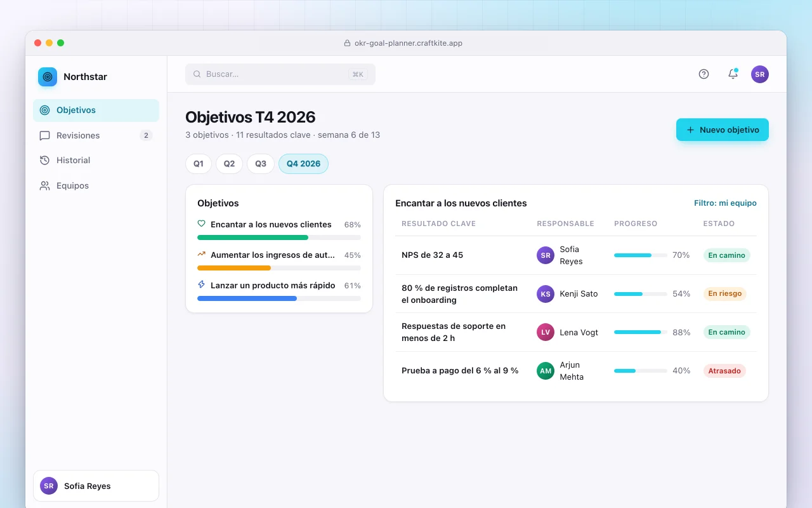Click the RESPONSABLE column header
Screen dimensions: 812x508
click(x=565, y=224)
